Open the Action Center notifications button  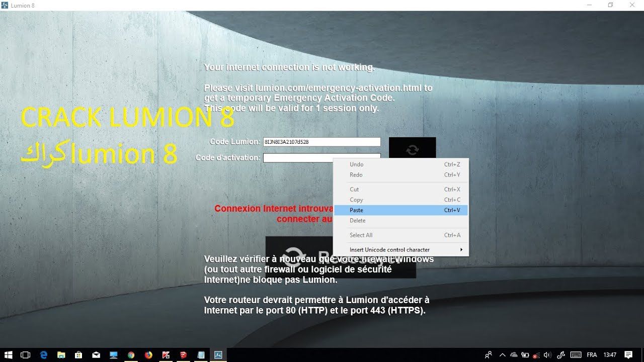628,355
